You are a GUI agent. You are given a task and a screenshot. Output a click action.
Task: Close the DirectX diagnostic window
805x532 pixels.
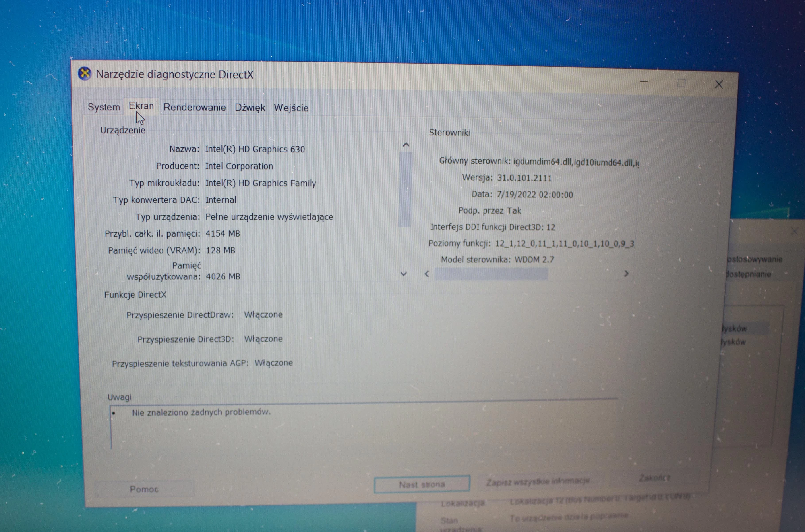pos(719,85)
